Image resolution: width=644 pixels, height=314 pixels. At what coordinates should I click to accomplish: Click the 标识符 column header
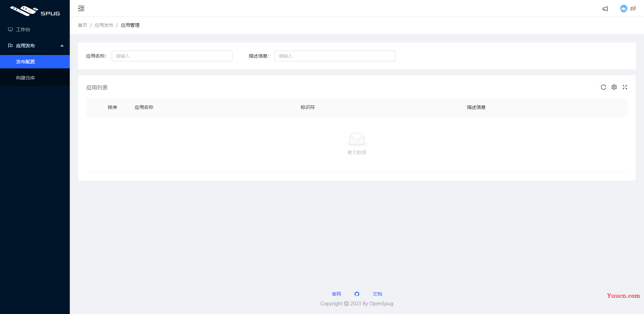[x=308, y=107]
